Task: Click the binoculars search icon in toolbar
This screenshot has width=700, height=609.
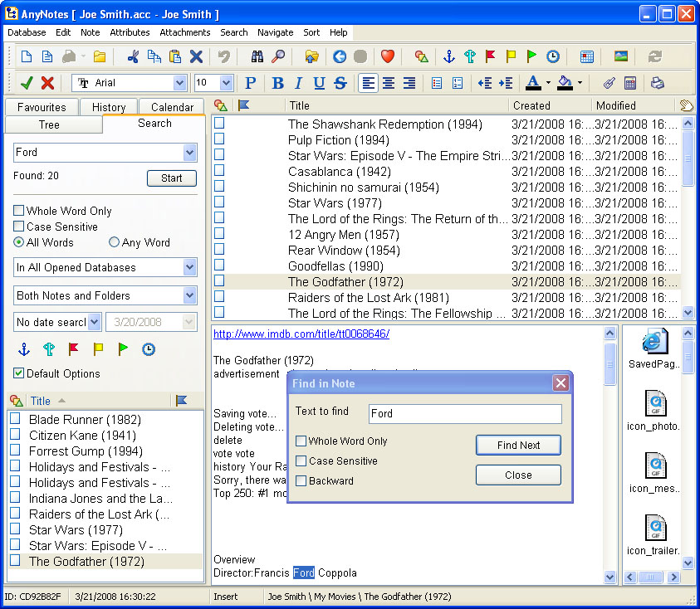Action: 257,56
